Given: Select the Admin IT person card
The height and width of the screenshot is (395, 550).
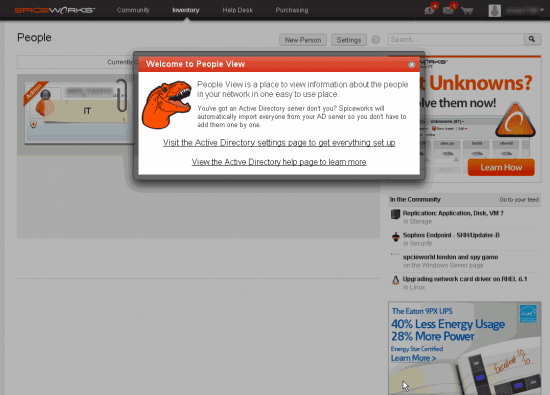Looking at the screenshot, I should 79,112.
